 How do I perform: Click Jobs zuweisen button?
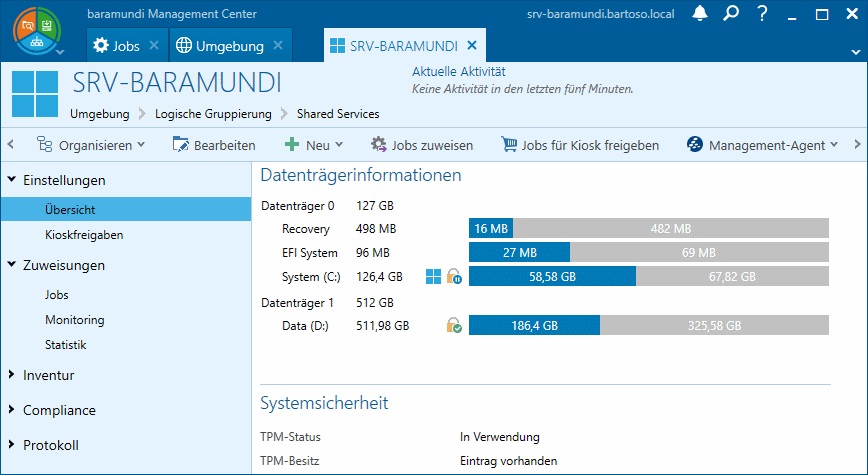422,145
